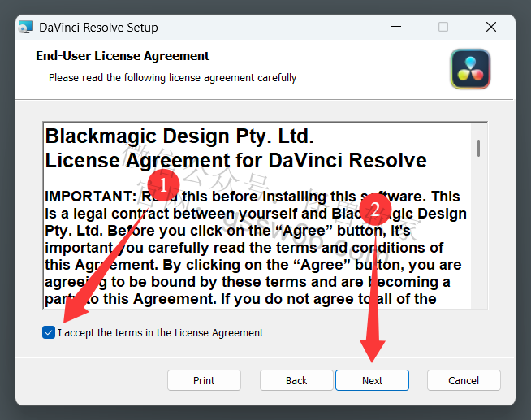This screenshot has width=531, height=420.
Task: Print the license agreement
Action: click(x=204, y=380)
